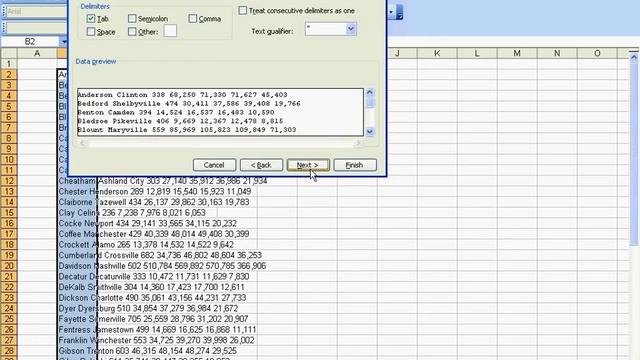Click Bedford Shelbyville line in data preview
The height and width of the screenshot is (360, 640).
[189, 104]
